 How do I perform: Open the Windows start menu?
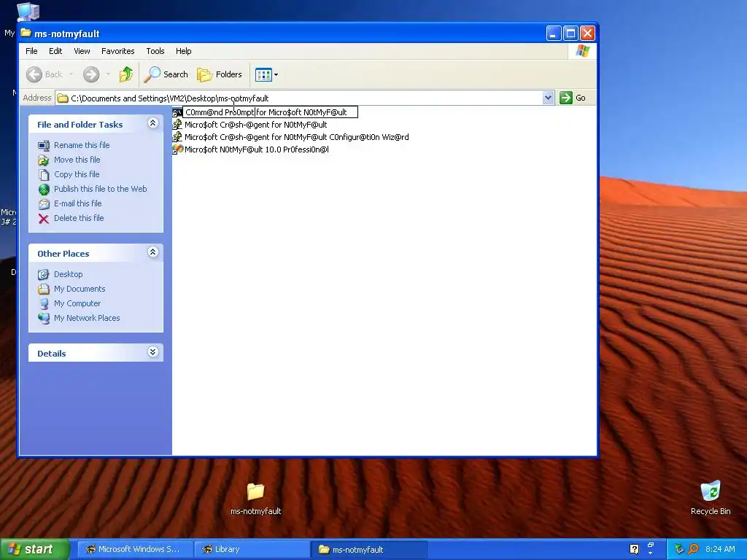pos(34,549)
